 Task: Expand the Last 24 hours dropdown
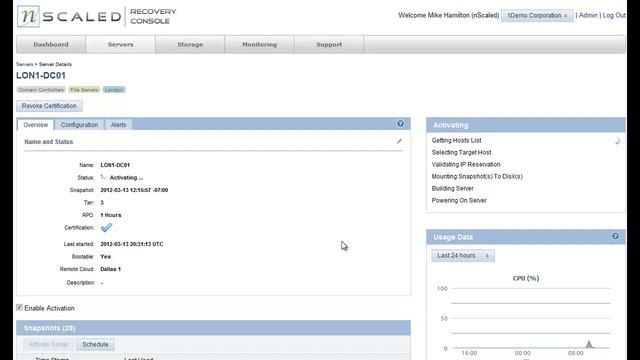[x=463, y=256]
